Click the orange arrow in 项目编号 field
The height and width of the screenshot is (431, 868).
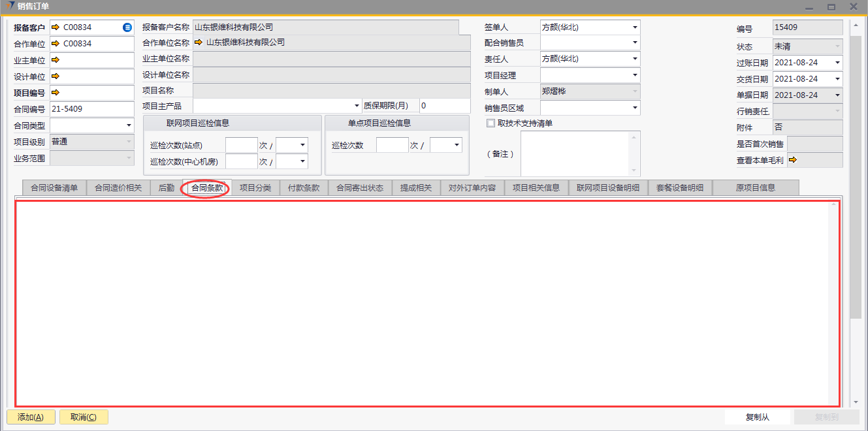(56, 93)
